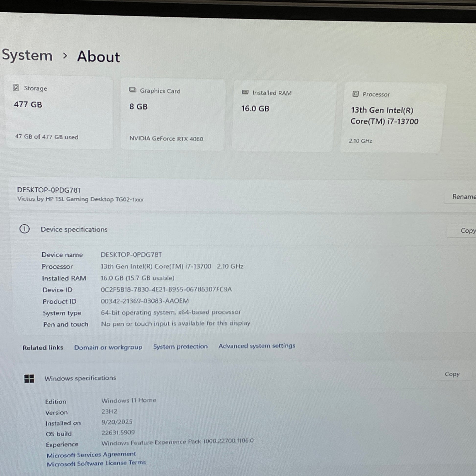Click the Device specifications info icon

(24, 229)
